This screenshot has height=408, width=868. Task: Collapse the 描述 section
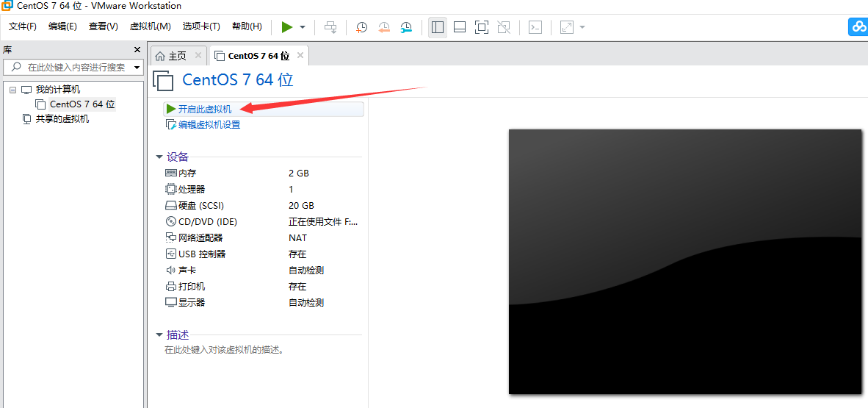click(x=159, y=335)
